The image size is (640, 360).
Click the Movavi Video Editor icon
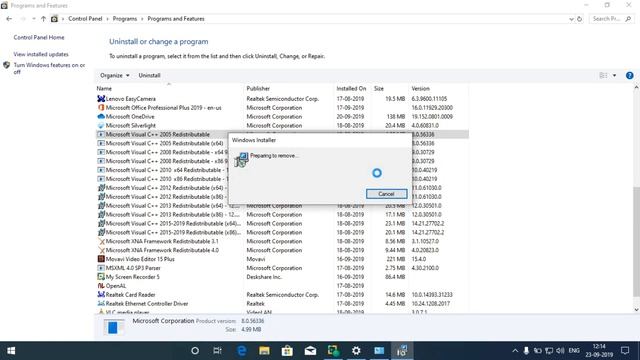[101, 259]
